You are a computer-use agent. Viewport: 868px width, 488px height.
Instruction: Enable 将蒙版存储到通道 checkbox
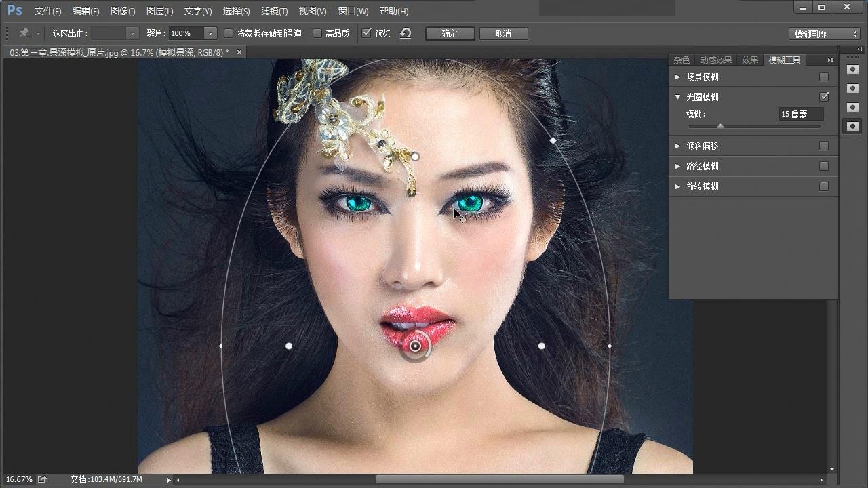(x=229, y=33)
